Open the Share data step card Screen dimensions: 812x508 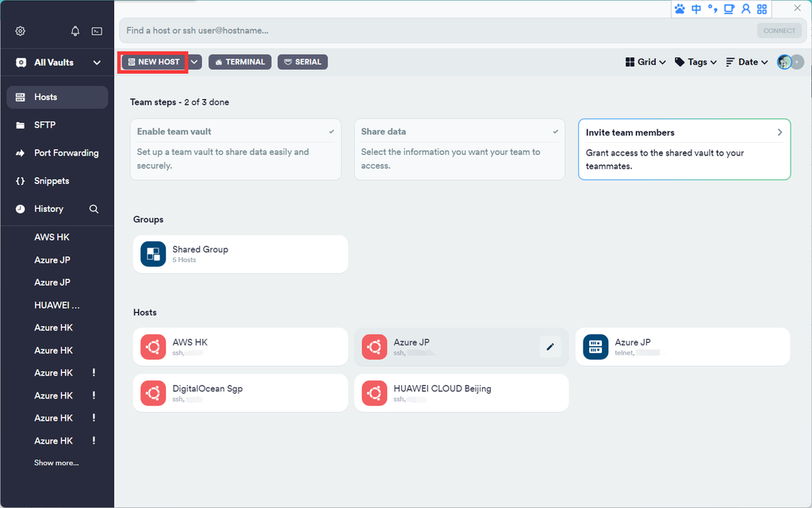[459, 149]
